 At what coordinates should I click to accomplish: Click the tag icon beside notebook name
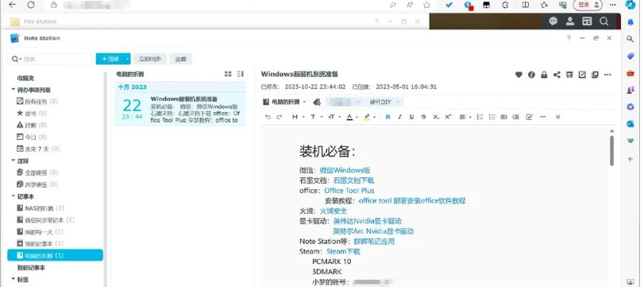pos(316,102)
